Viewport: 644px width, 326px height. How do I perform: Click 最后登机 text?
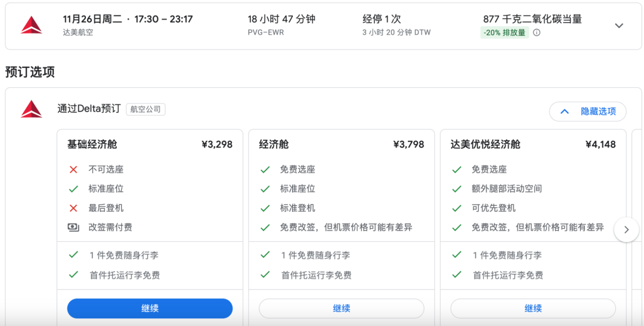106,208
